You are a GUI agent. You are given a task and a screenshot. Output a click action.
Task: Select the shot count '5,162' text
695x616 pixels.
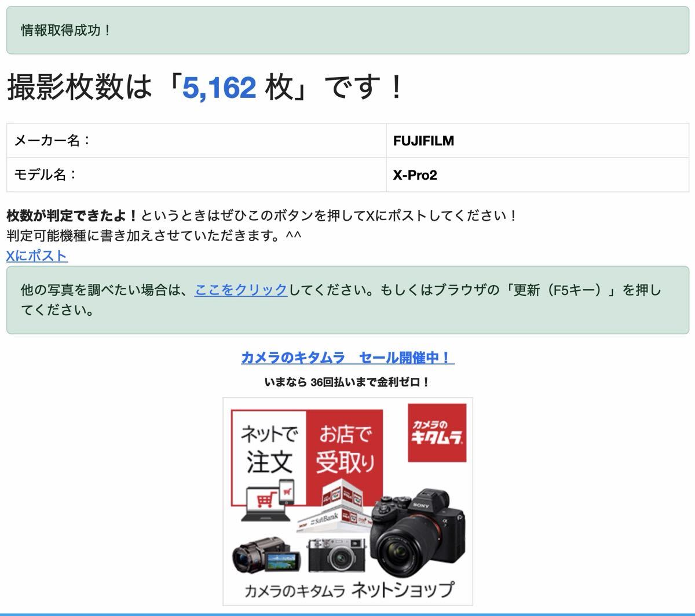click(x=219, y=88)
